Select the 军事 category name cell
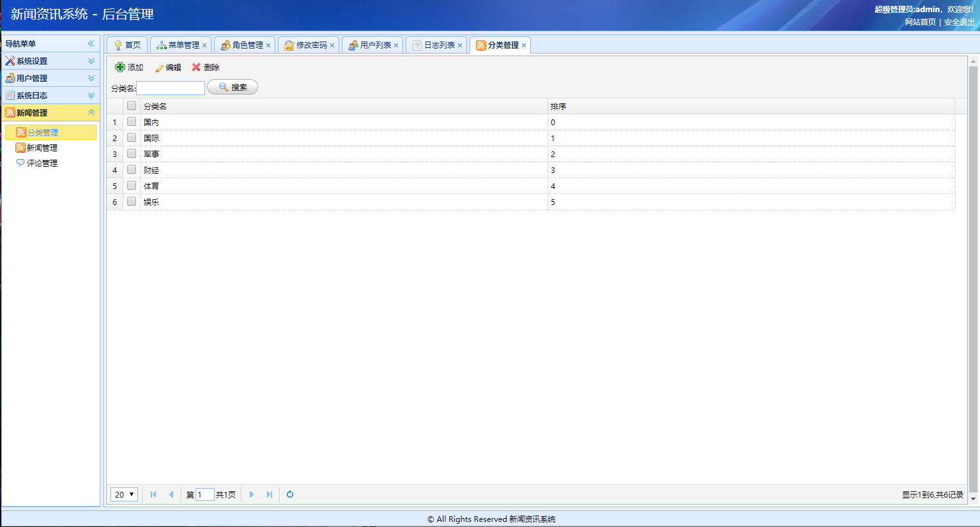Image resolution: width=980 pixels, height=527 pixels. (344, 154)
